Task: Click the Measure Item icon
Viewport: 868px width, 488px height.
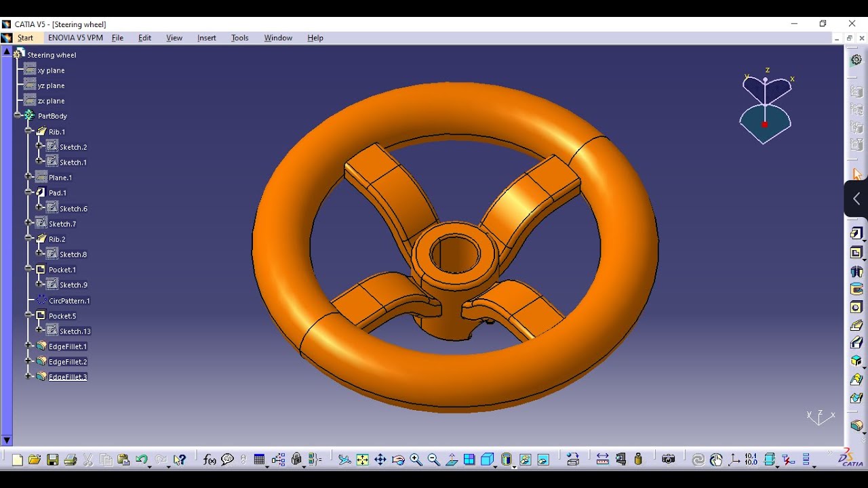Action: click(620, 460)
